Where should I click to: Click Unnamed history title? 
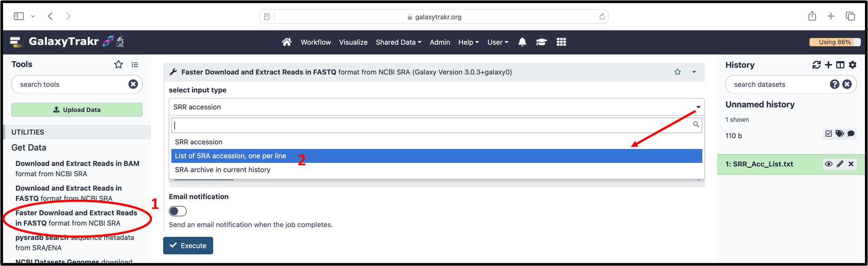tap(760, 104)
